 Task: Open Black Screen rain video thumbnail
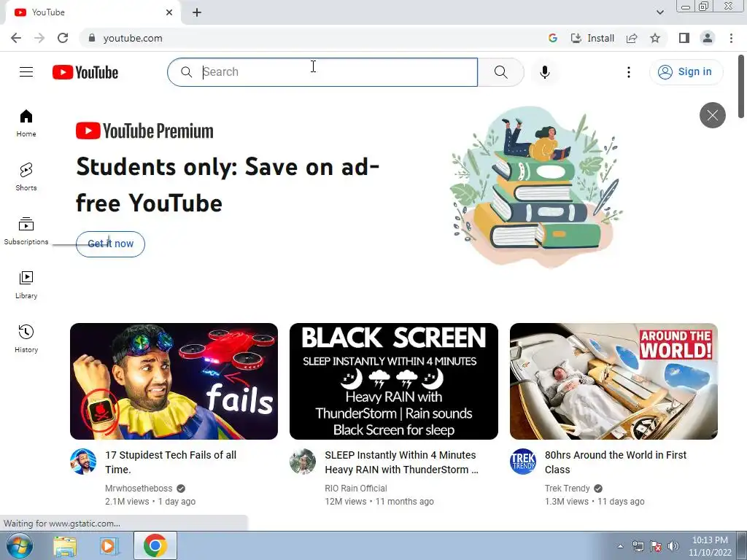393,381
